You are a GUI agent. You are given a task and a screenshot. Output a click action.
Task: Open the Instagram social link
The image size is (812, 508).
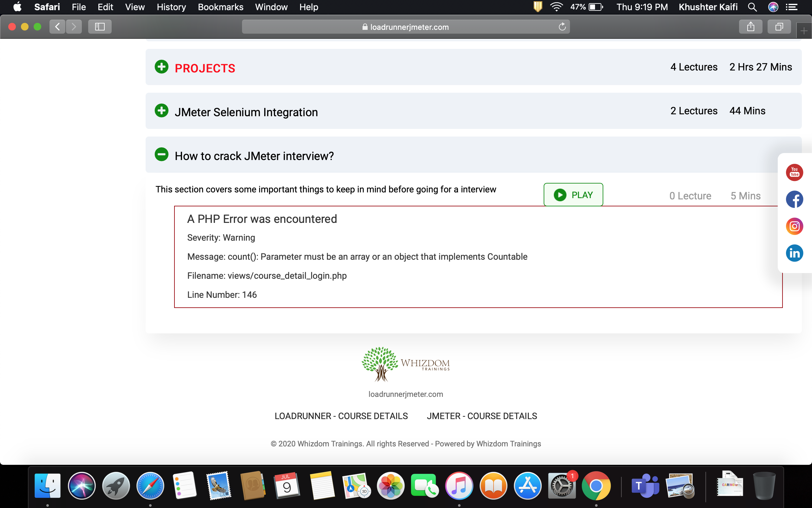coord(794,226)
